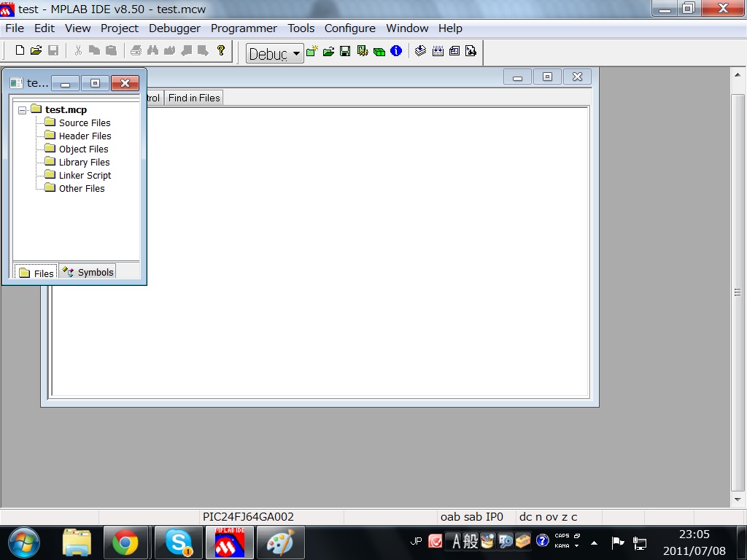
Task: Click the Cut scissors icon
Action: click(x=78, y=50)
